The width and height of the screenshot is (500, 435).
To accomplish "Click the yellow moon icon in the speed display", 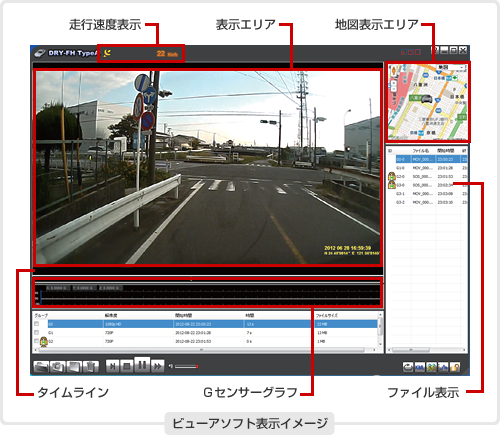I will click(x=107, y=53).
